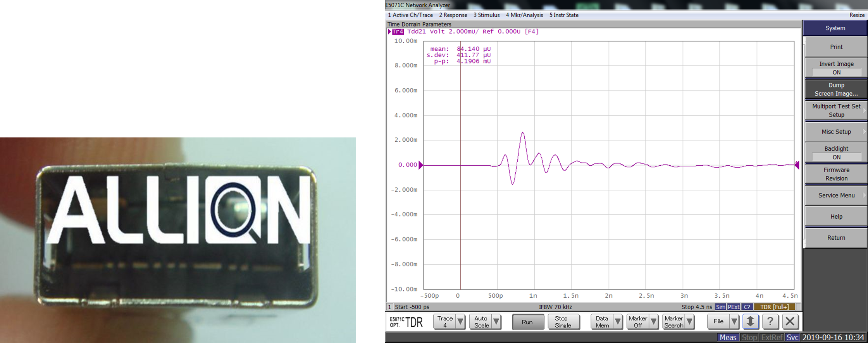Image resolution: width=868 pixels, height=343 pixels.
Task: Click the Data Mem button
Action: pyautogui.click(x=602, y=322)
